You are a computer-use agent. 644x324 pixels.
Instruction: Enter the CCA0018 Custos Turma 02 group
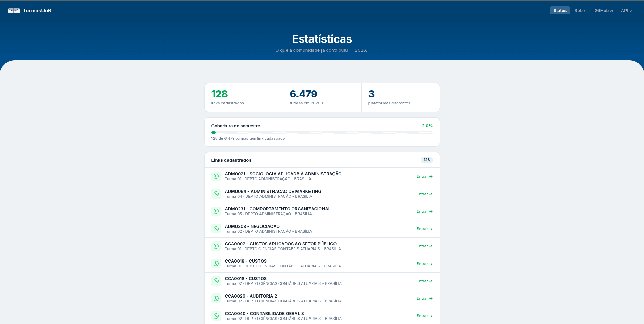(424, 281)
